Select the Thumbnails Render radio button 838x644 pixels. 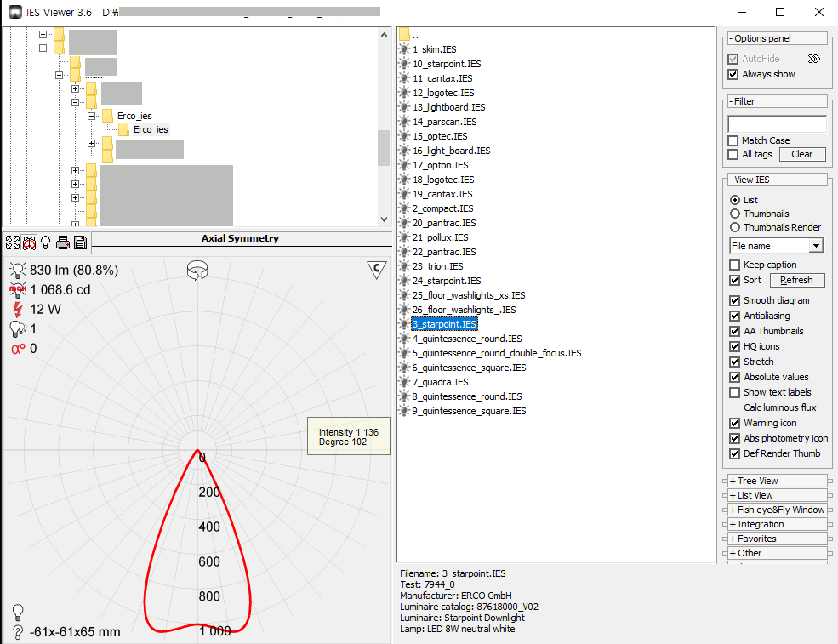(735, 228)
